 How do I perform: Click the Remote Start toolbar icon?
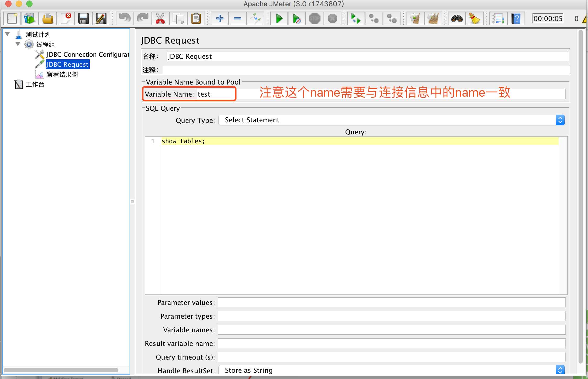[356, 18]
